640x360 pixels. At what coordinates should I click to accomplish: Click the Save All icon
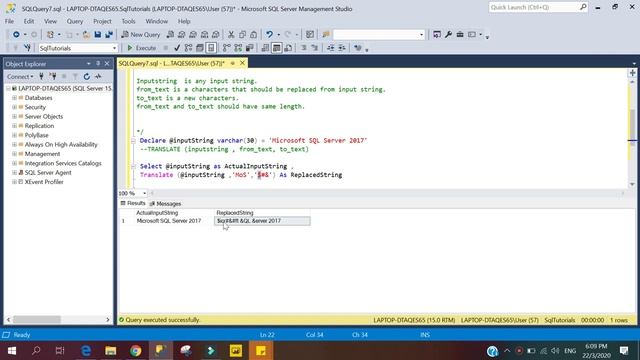(x=109, y=35)
